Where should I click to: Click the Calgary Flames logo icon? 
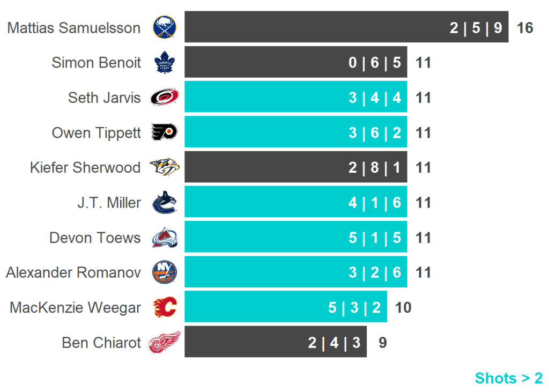click(165, 307)
